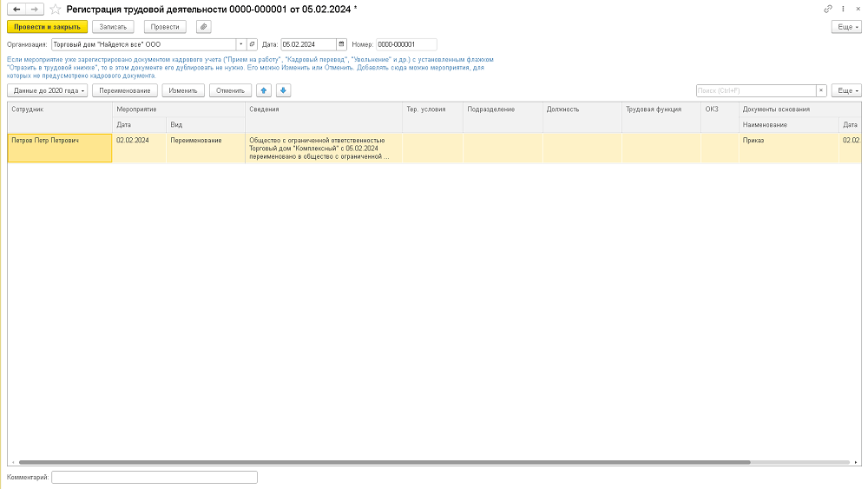Open the three-dot window menu

(843, 9)
